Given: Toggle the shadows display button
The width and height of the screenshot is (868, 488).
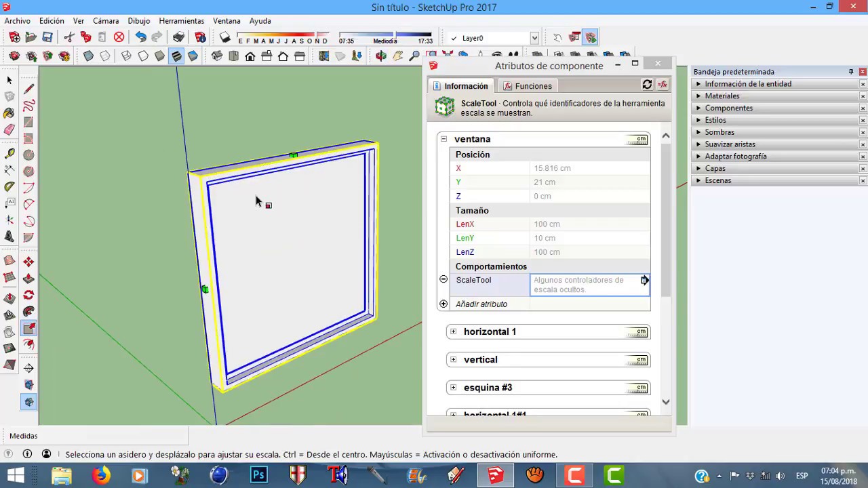Looking at the screenshot, I should point(224,37).
